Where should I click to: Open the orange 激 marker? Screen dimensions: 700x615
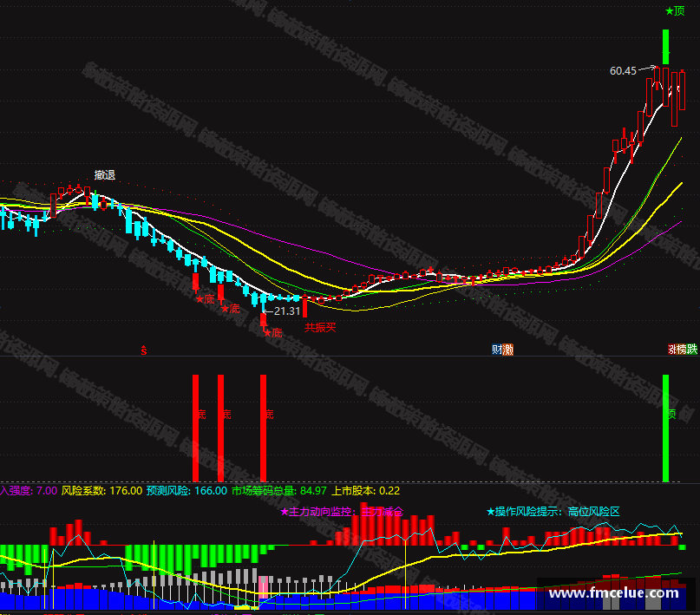507,350
